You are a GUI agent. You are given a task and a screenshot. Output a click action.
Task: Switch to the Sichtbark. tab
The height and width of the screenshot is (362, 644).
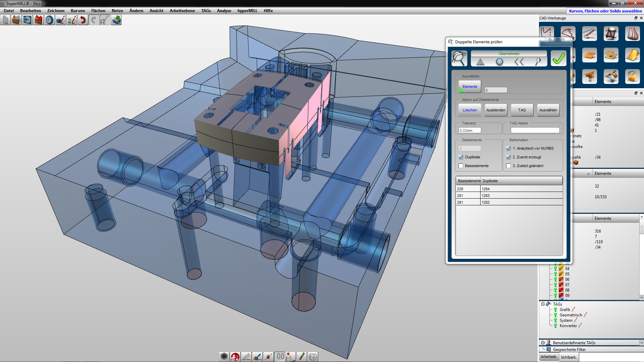568,357
